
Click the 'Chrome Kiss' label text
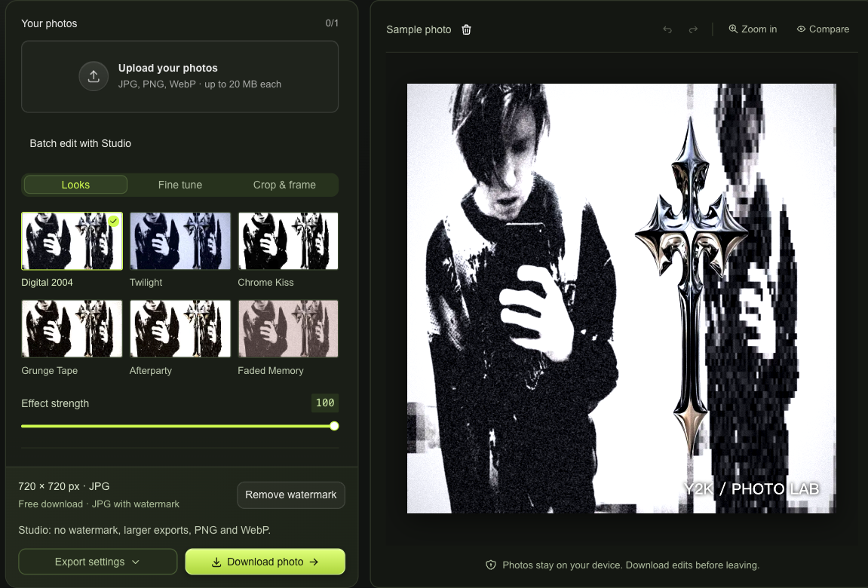tap(265, 282)
